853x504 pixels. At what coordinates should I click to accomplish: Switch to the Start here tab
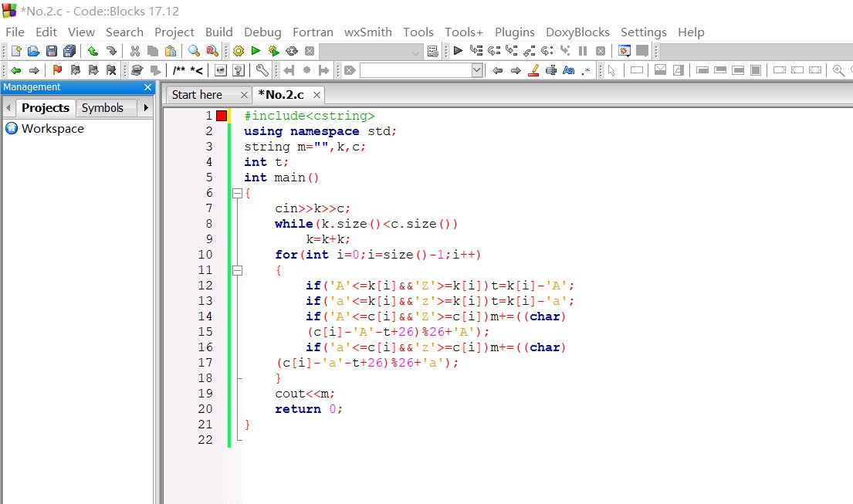[198, 95]
